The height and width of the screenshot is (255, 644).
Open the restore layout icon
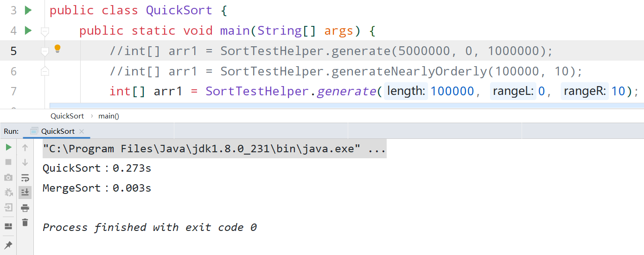[x=8, y=226]
